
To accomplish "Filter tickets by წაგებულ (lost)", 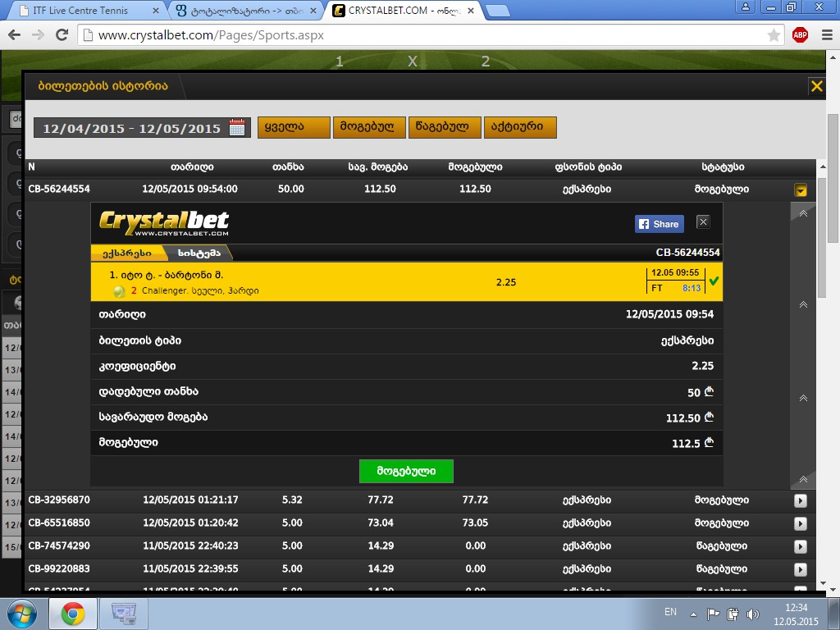I will (445, 127).
